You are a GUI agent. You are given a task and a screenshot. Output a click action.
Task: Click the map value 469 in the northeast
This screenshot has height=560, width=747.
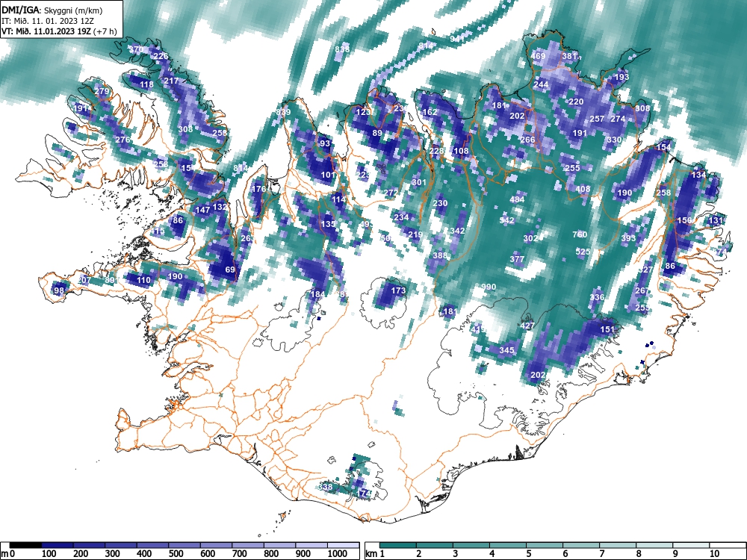[538, 56]
